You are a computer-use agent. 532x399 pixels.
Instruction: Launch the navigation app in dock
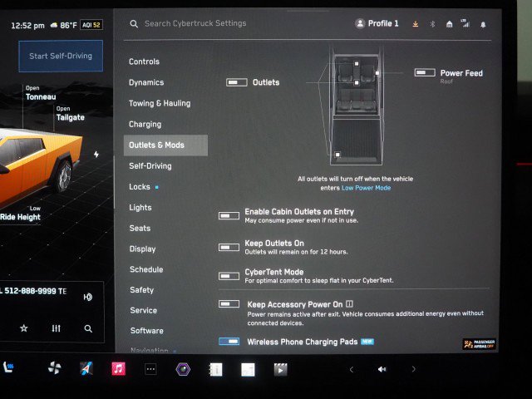[86, 368]
